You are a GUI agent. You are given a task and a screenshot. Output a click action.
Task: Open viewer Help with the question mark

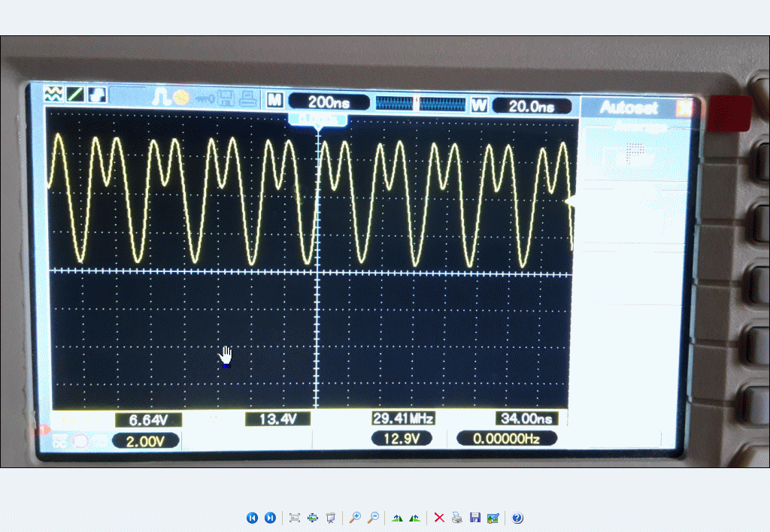click(517, 518)
